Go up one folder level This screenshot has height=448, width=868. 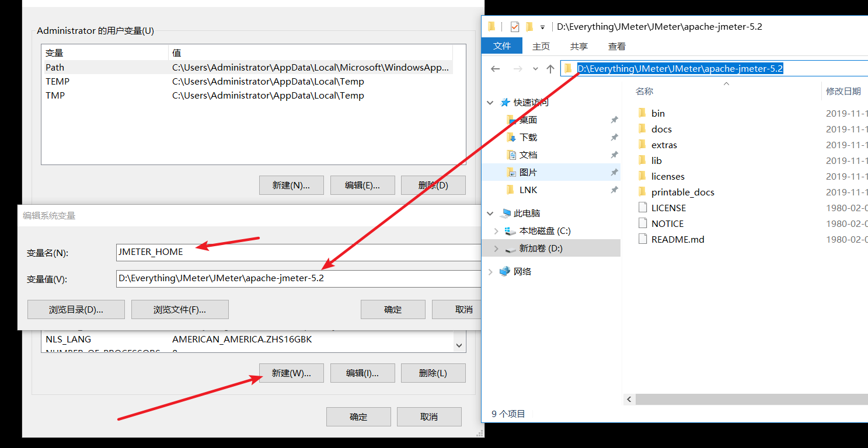pyautogui.click(x=550, y=69)
